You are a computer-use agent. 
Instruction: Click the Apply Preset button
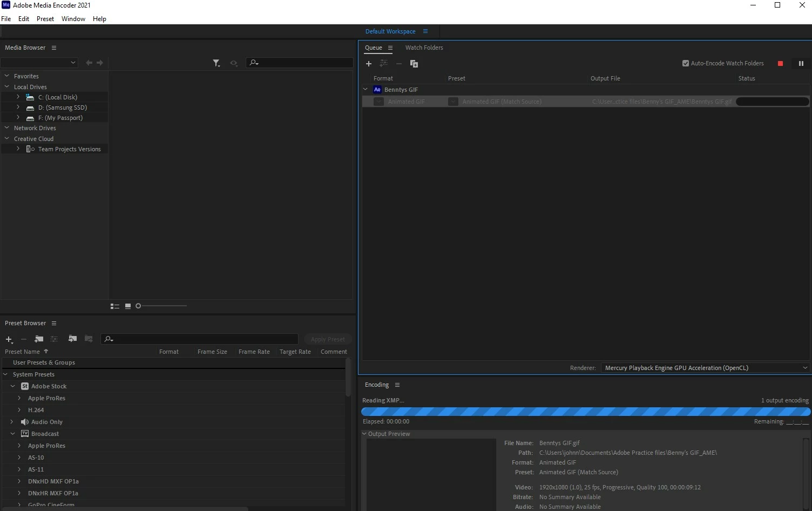click(328, 339)
